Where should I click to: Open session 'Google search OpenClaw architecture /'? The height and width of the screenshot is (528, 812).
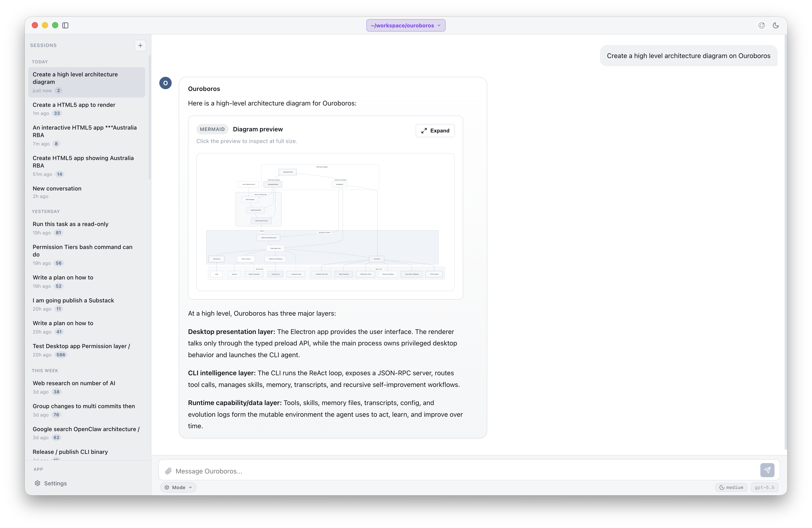[x=87, y=433]
